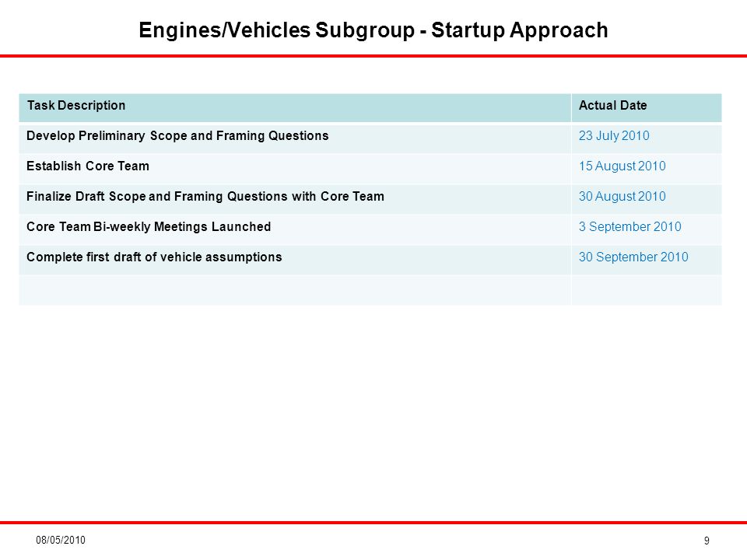Select the Actual Date header cell
The width and height of the screenshot is (747, 560).
click(647, 107)
